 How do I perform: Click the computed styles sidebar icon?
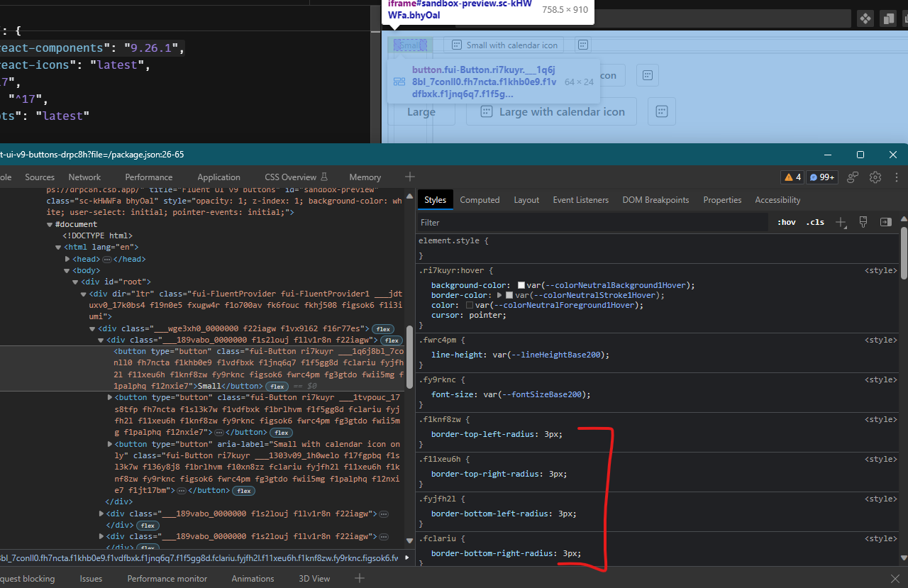click(x=885, y=222)
